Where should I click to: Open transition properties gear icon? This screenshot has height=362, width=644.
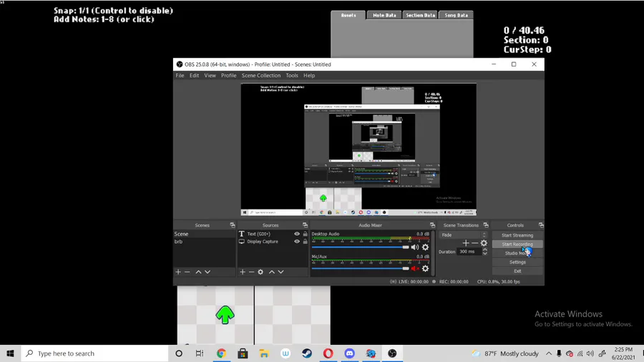[484, 243]
